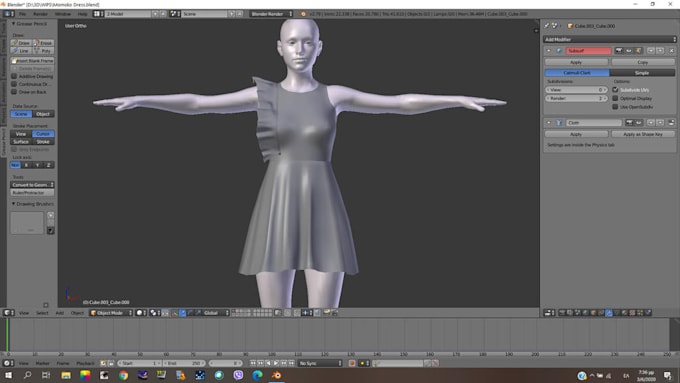This screenshot has height=383, width=680.
Task: Open Global transform orientation dropdown
Action: click(x=216, y=313)
